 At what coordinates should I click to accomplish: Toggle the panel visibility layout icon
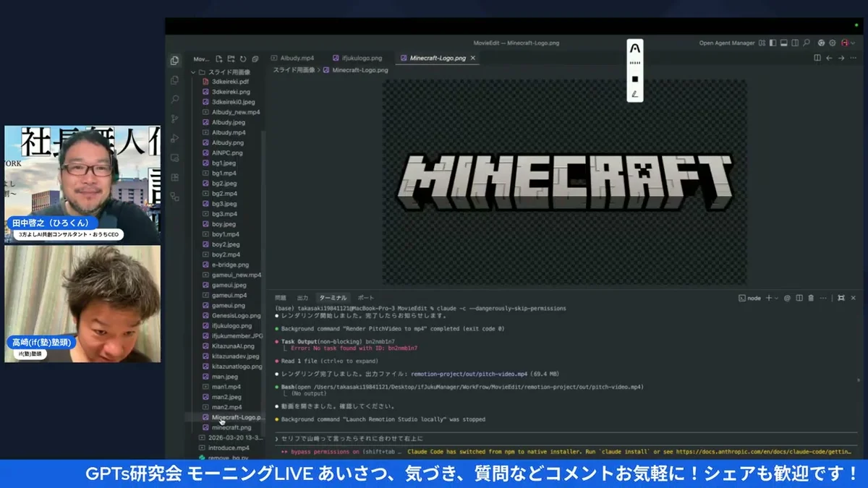[x=783, y=43]
